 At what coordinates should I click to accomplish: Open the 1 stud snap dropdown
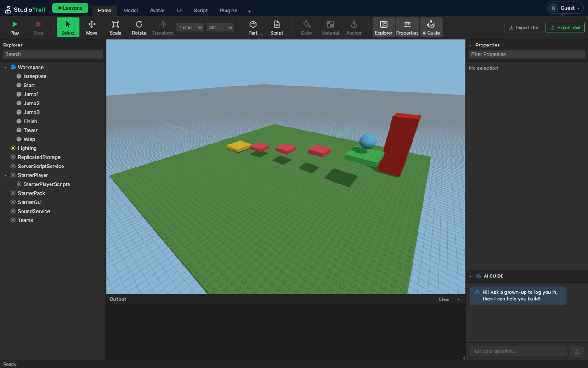190,28
